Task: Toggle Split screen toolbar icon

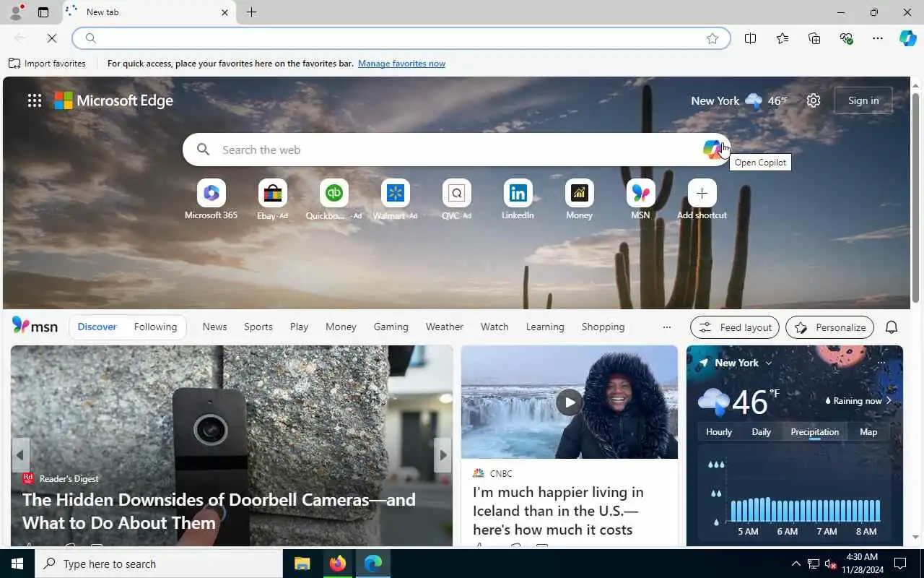Action: pos(751,38)
